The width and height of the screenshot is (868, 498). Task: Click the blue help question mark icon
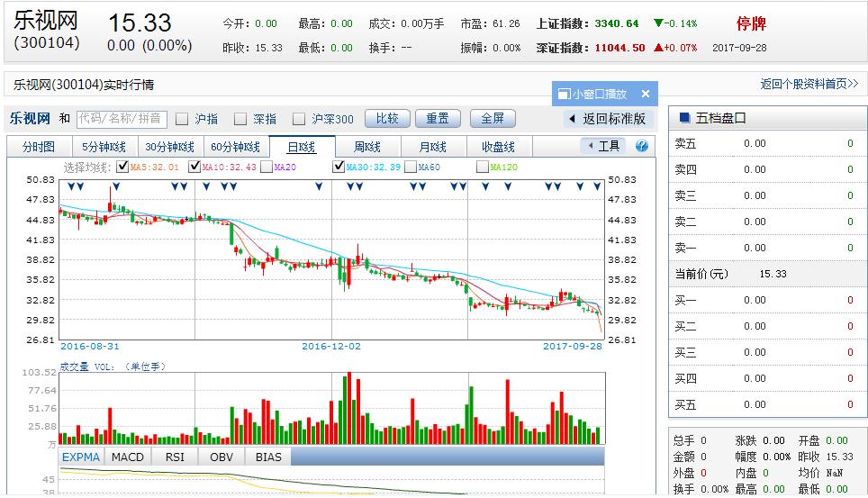click(642, 146)
